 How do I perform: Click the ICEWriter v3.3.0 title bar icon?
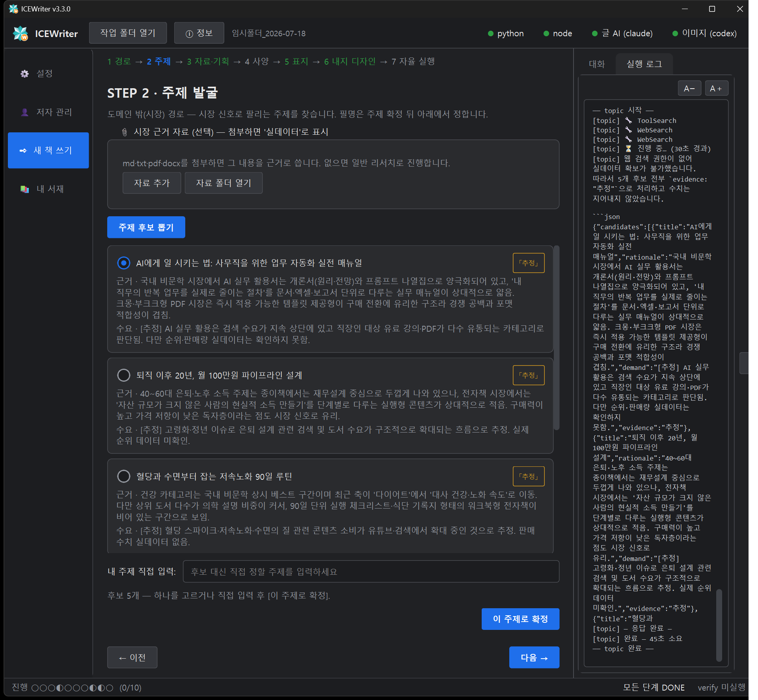pyautogui.click(x=13, y=9)
